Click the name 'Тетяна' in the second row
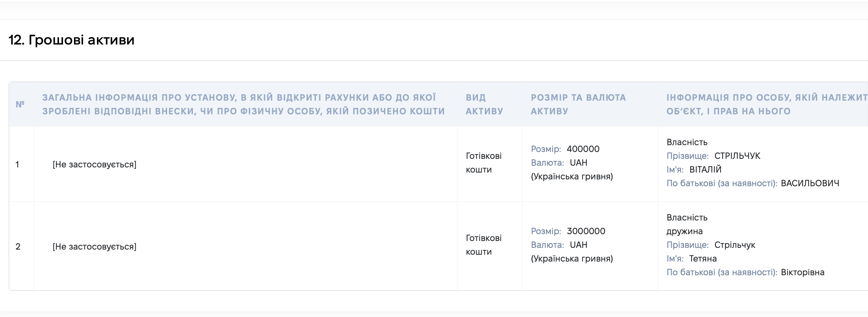Screen dimensions: 868x317 703,258
